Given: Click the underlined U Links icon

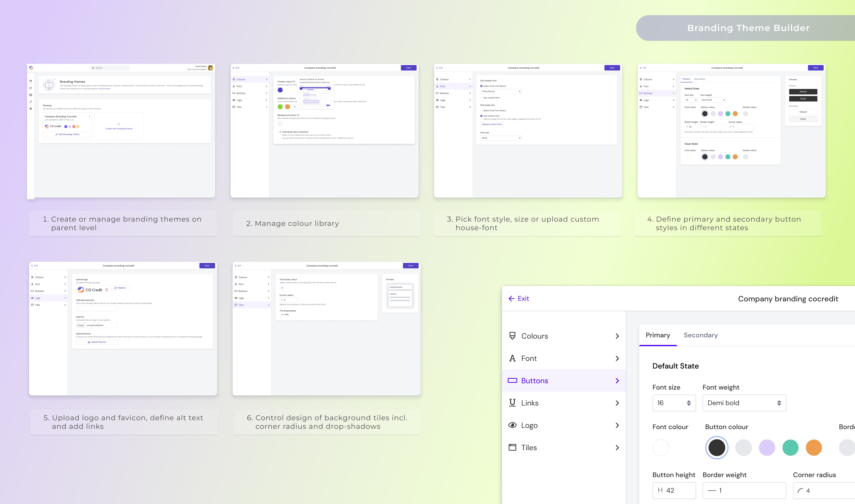Looking at the screenshot, I should point(512,403).
